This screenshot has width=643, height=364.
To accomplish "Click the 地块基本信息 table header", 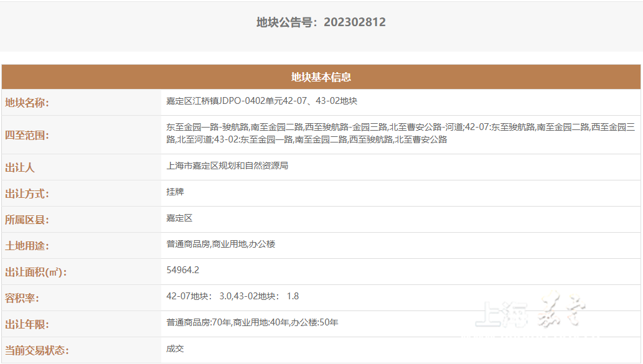I will tap(321, 77).
